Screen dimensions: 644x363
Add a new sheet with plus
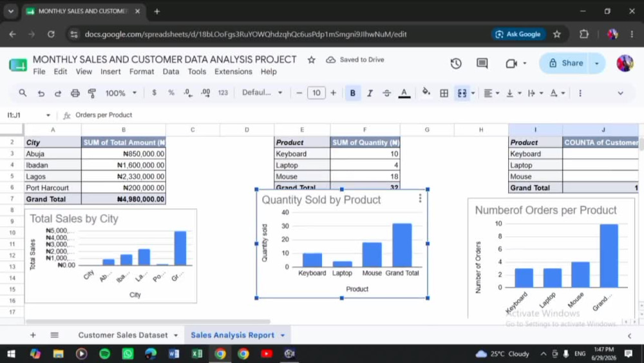click(33, 335)
